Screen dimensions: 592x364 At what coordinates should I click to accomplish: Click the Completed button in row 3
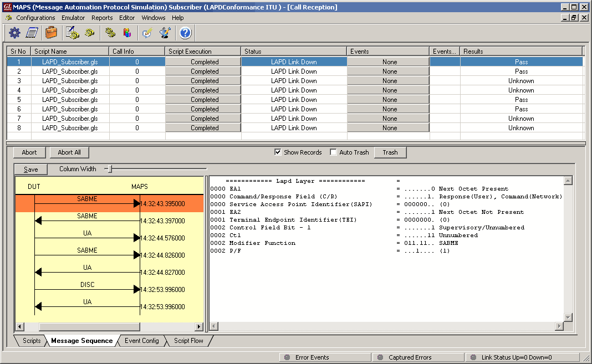[203, 81]
